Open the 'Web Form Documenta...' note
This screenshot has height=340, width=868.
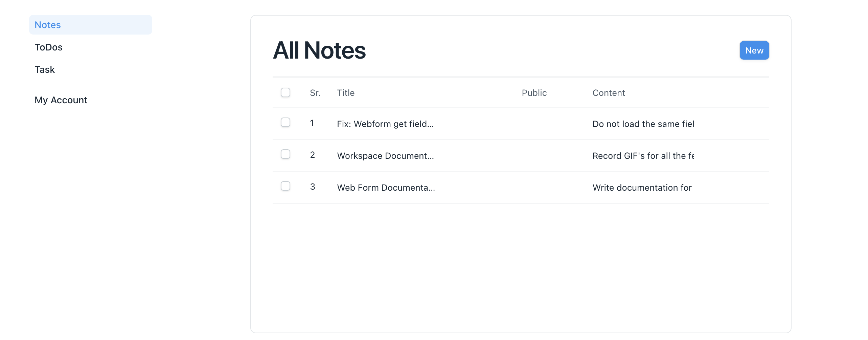pyautogui.click(x=386, y=188)
